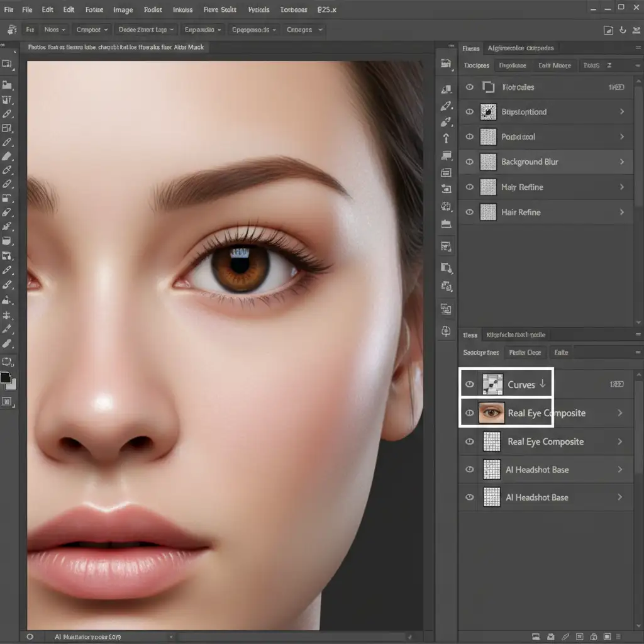
Task: Click the padlock icon at bottom of middle strip
Action: pos(447,331)
